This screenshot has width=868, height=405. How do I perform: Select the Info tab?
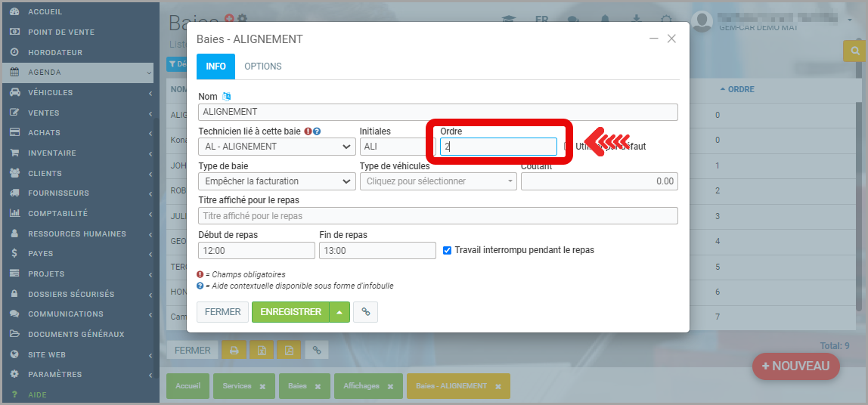(215, 66)
